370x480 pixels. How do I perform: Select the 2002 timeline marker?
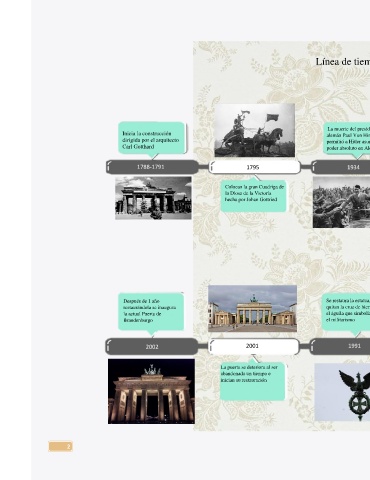click(x=152, y=346)
